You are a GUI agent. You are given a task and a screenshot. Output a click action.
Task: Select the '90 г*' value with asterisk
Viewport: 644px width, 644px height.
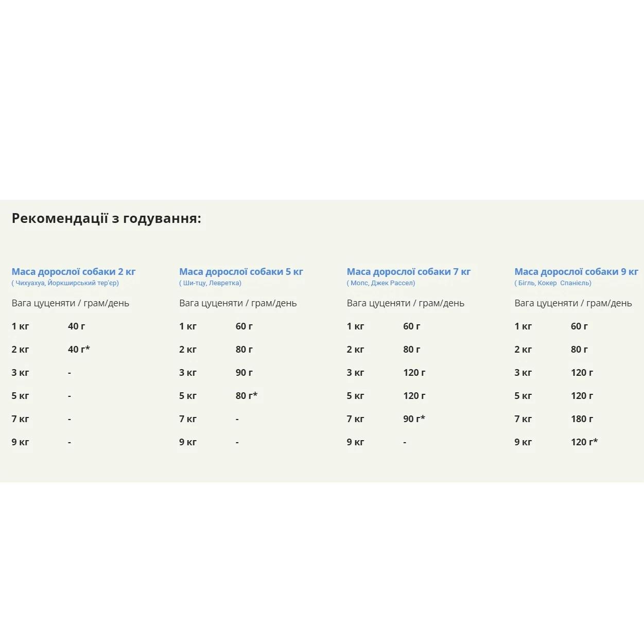point(414,419)
